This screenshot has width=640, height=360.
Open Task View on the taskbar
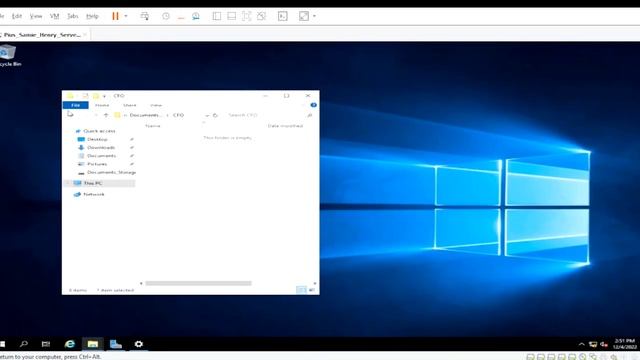[x=46, y=344]
